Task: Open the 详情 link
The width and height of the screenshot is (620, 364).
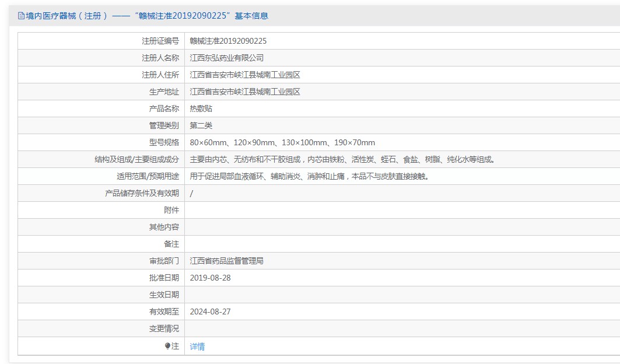Action: click(x=197, y=346)
